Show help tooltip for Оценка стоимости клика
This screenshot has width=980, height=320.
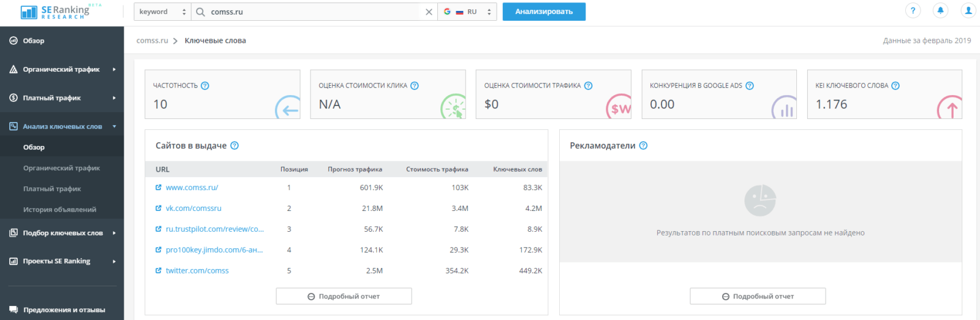415,86
